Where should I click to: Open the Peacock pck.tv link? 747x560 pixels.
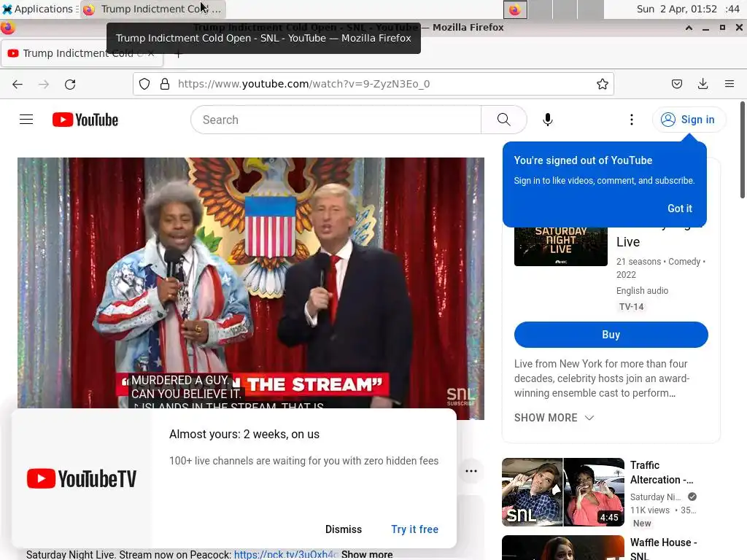pyautogui.click(x=286, y=555)
